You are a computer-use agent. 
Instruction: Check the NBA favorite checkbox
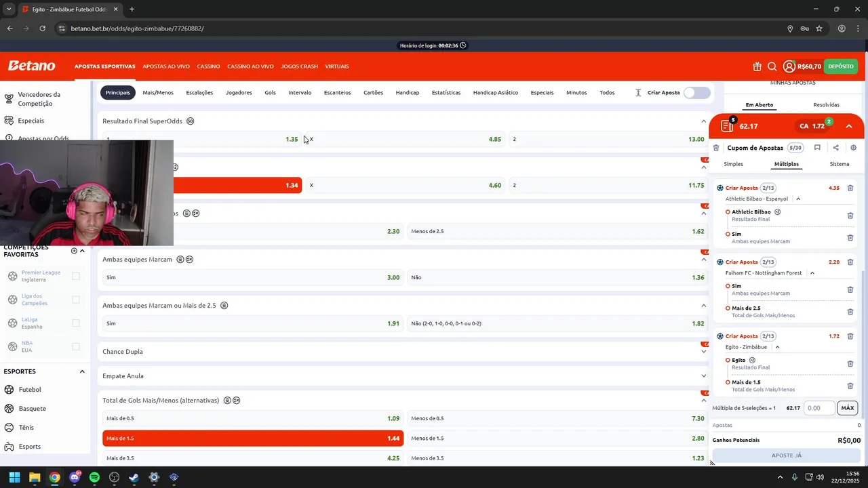(x=76, y=346)
